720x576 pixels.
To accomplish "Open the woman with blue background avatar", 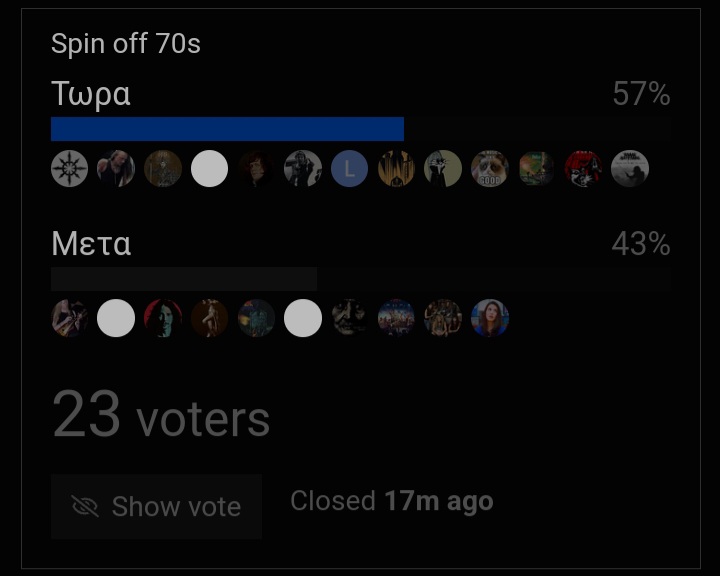I will [x=490, y=318].
